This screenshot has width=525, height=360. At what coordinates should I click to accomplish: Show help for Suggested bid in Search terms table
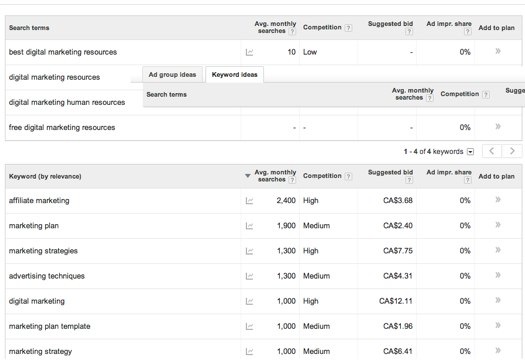409,32
